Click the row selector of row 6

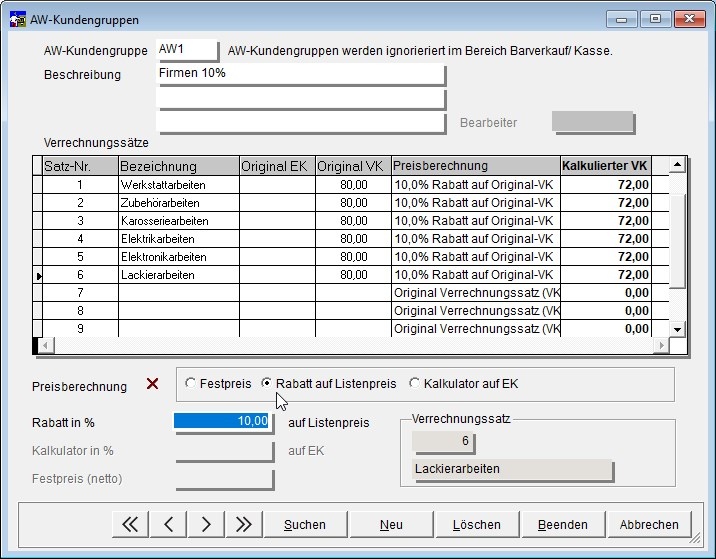pyautogui.click(x=38, y=275)
